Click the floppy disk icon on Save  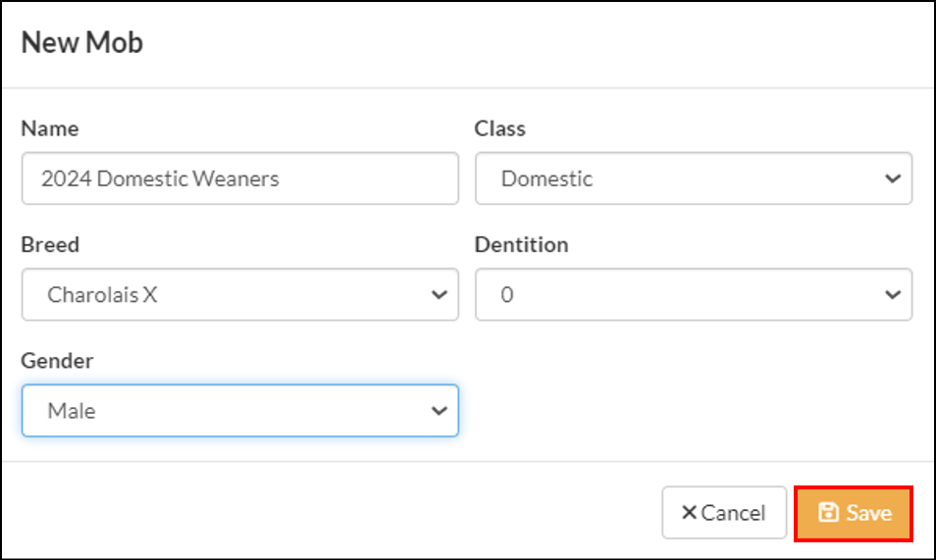[828, 512]
